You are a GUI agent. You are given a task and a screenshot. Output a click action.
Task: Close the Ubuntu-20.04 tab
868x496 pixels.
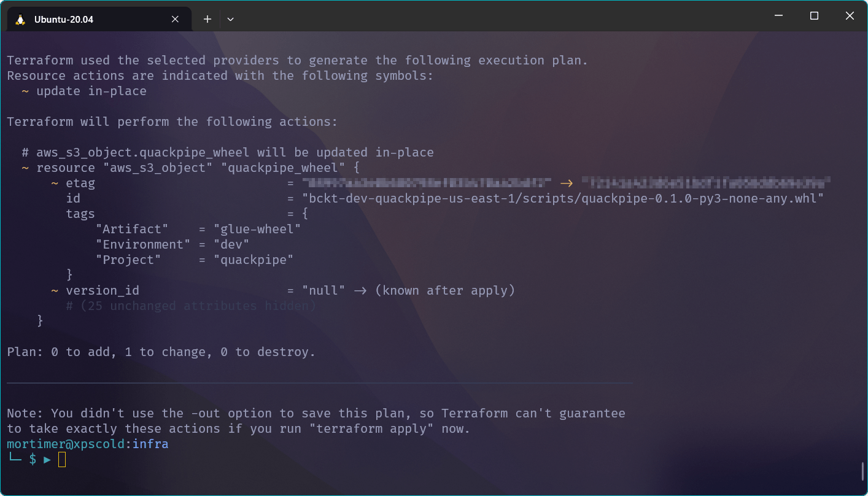pyautogui.click(x=175, y=19)
